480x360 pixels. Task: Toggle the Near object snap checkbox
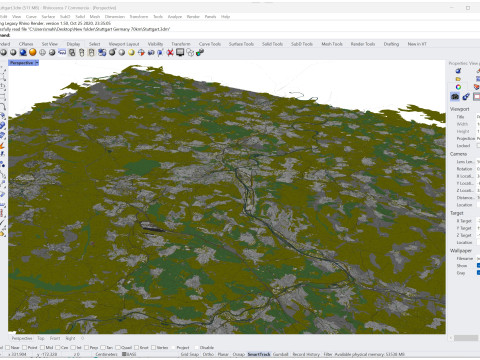tap(8, 347)
